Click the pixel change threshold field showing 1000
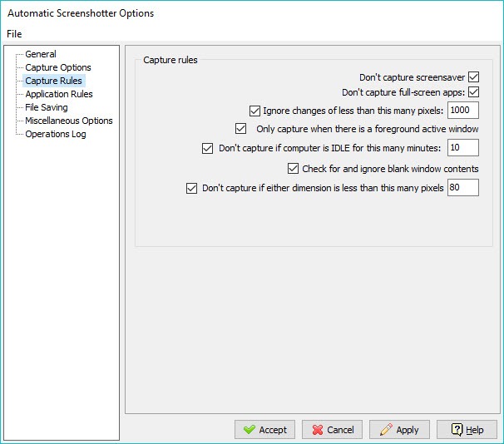This screenshot has width=504, height=444. pyautogui.click(x=463, y=111)
